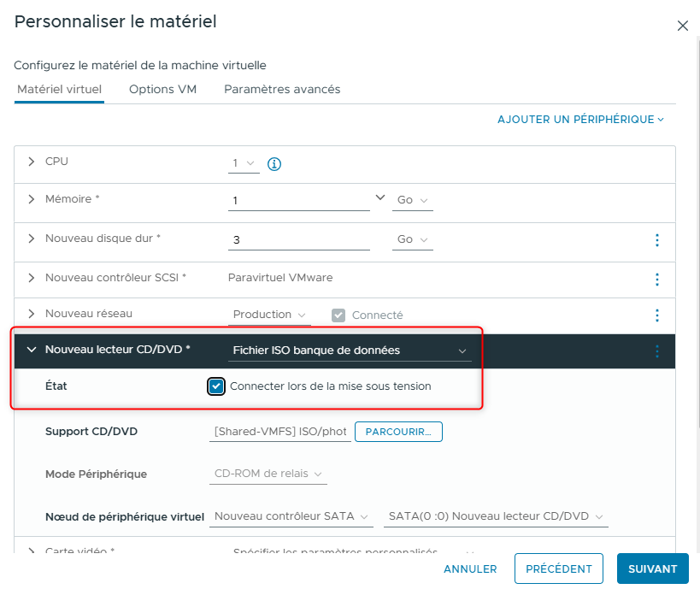
Task: Close the Personnaliser le matériel dialog
Action: 682,26
